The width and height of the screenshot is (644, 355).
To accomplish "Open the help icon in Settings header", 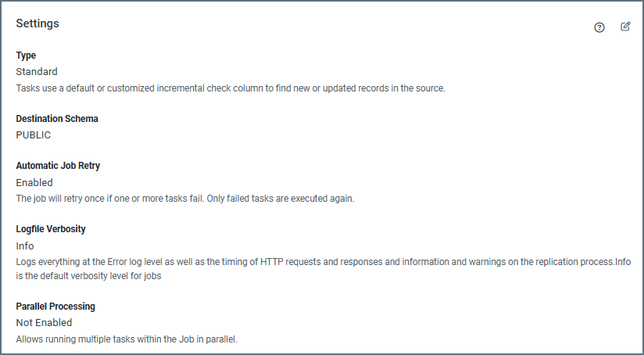I will pyautogui.click(x=599, y=27).
